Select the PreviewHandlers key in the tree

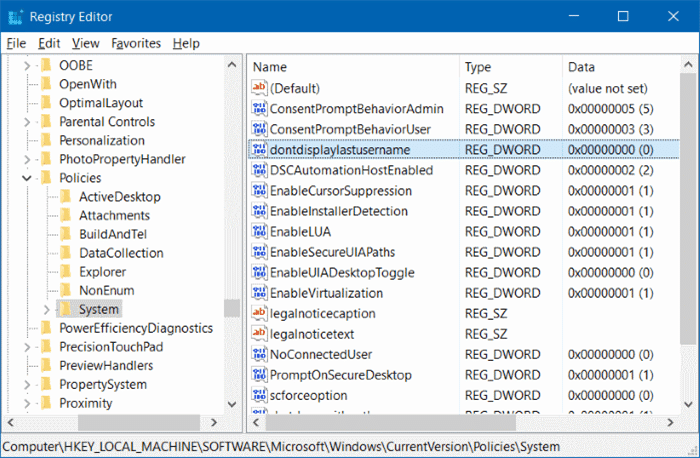tap(106, 366)
